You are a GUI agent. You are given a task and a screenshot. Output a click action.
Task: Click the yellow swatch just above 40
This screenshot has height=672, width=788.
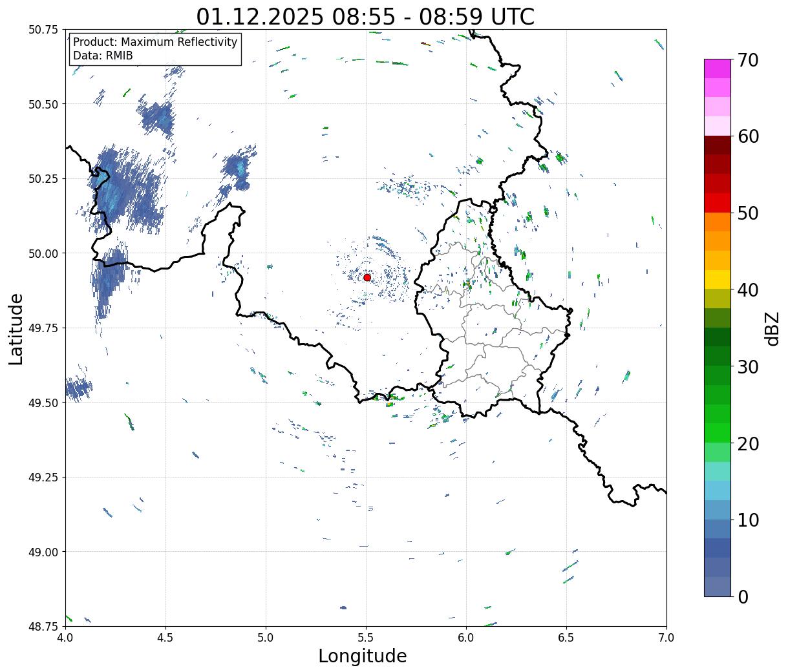[x=718, y=280]
